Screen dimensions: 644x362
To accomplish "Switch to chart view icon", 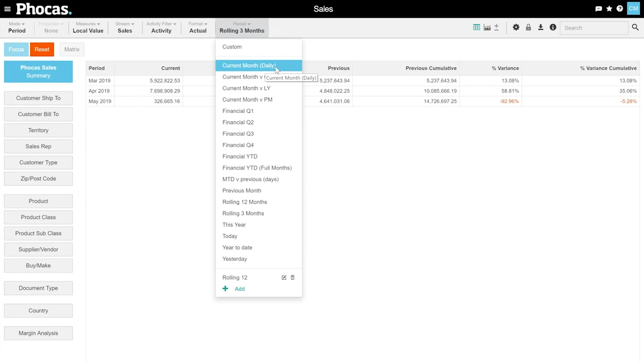I will pyautogui.click(x=487, y=27).
